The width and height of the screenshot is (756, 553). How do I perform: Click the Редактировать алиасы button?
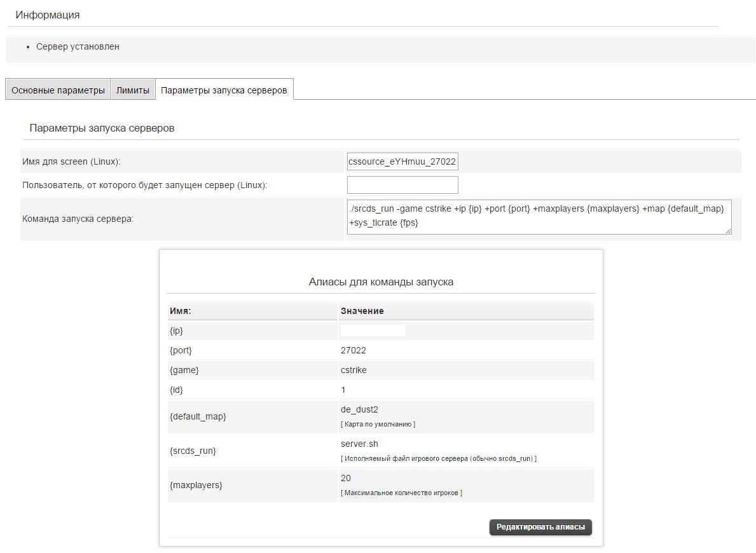click(x=540, y=527)
